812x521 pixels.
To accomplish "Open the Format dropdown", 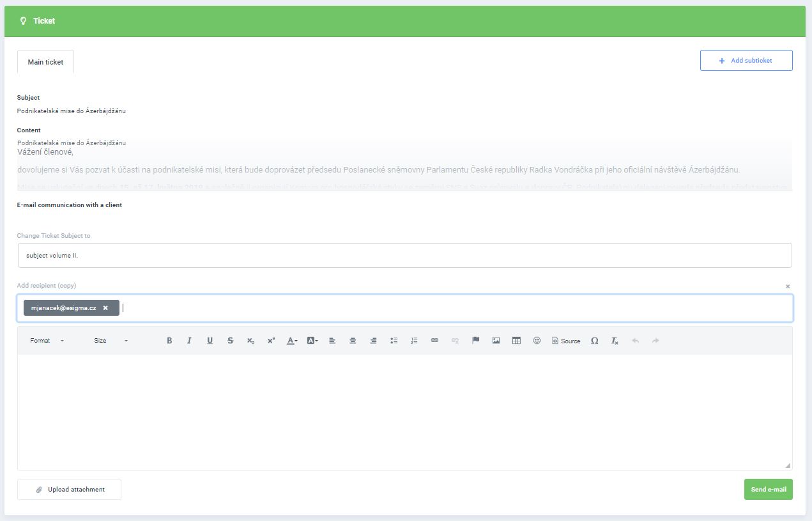I will (47, 341).
